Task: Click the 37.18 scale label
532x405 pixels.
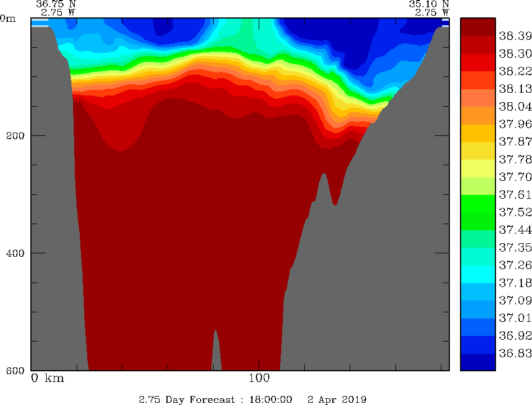Action: 515,283
